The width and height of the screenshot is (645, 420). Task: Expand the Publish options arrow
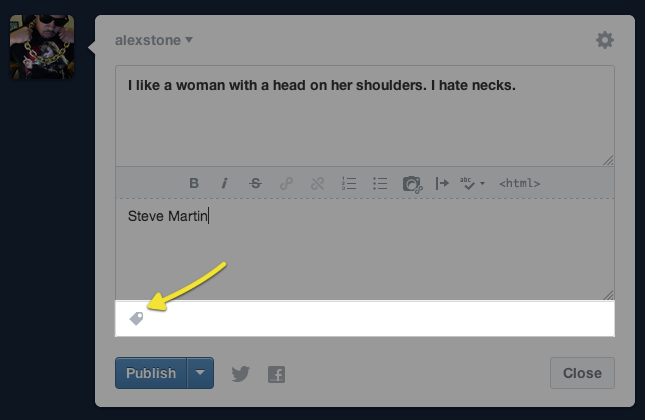[x=201, y=373]
